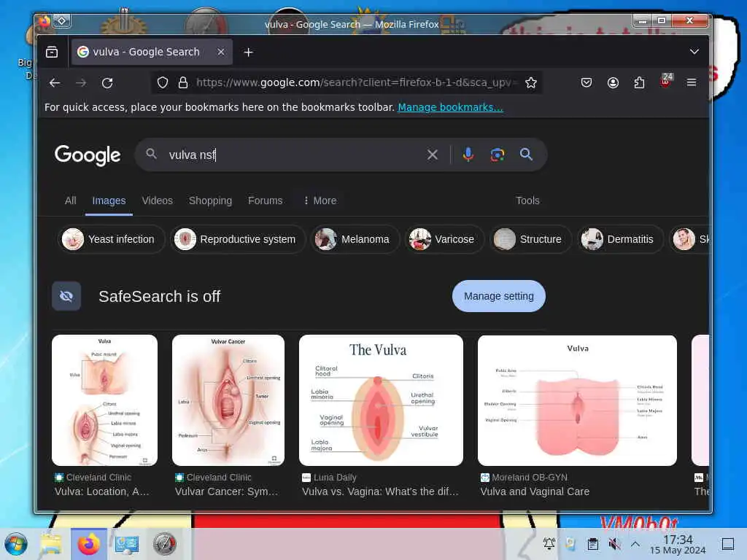The width and height of the screenshot is (747, 560).
Task: Open the Vulvar Cancer diagram thumbnail
Action: point(228,400)
